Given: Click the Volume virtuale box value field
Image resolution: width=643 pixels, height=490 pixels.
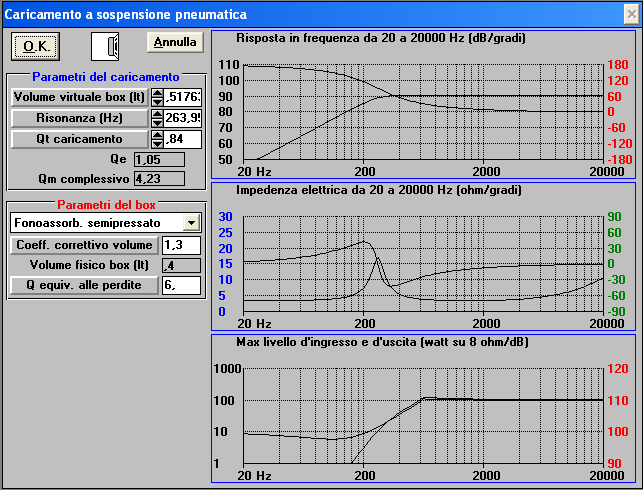Looking at the screenshot, I should [x=183, y=97].
